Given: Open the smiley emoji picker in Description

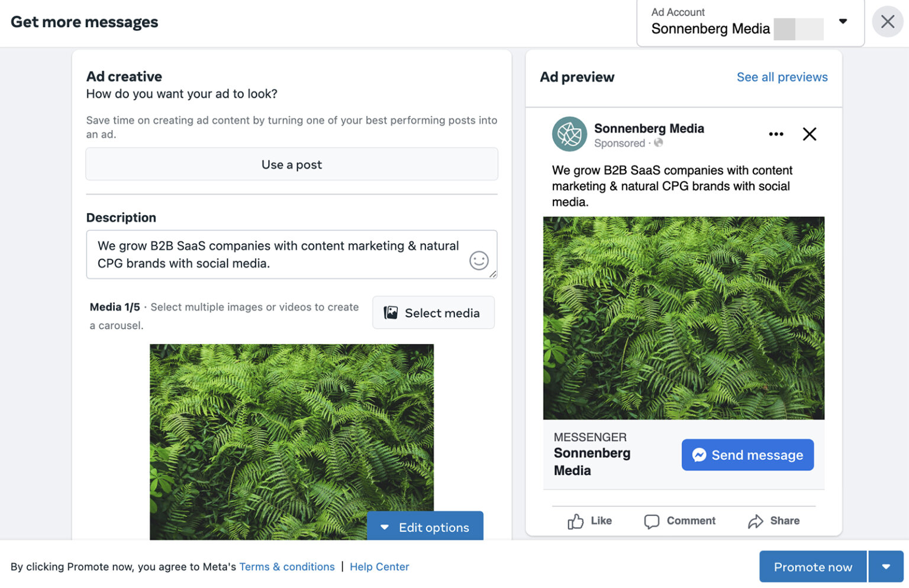Looking at the screenshot, I should (x=479, y=260).
